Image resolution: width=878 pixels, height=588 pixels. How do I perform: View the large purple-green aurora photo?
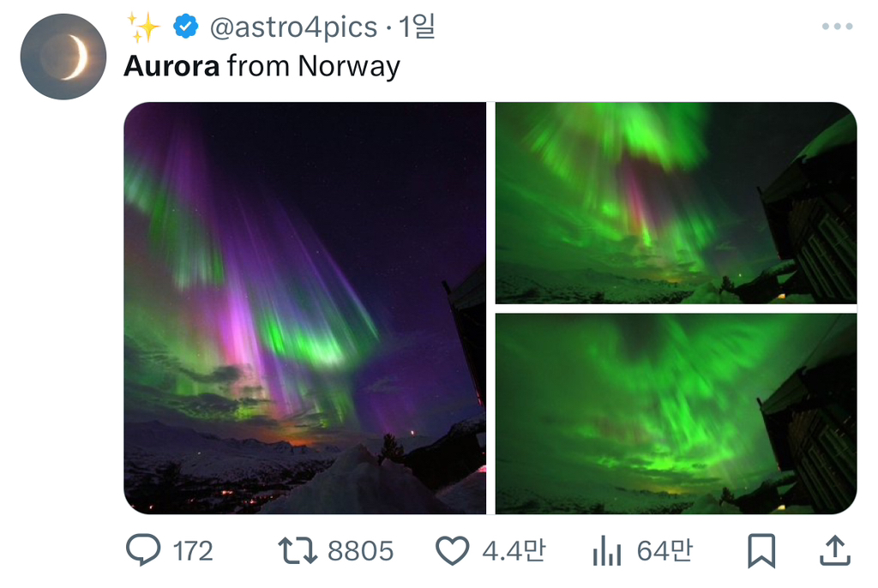point(304,308)
